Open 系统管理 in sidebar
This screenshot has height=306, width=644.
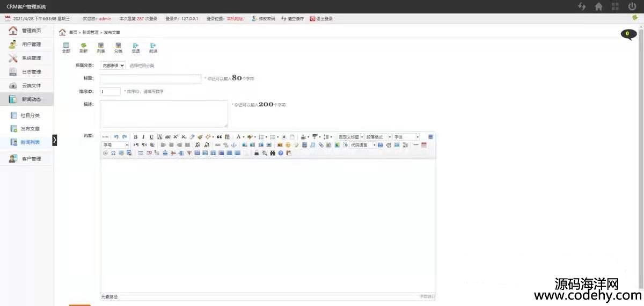tap(27, 58)
